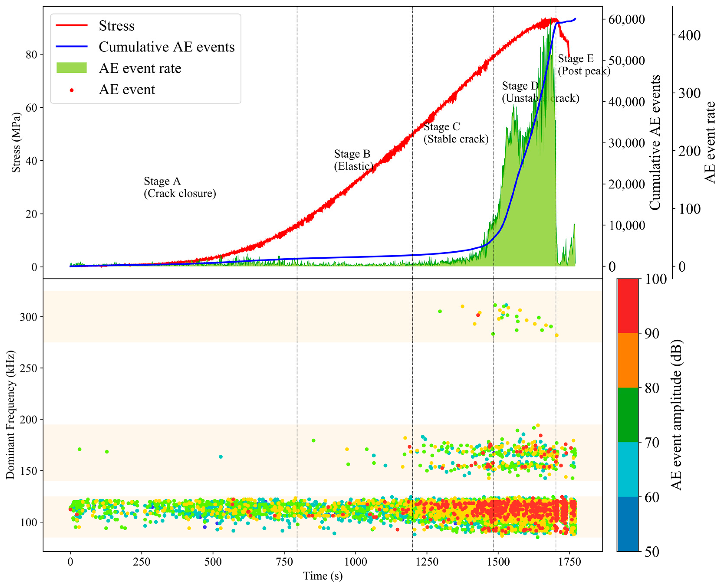Viewport: 722px width, 588px height.
Task: Select the Stage C (Stable crack) annotation
Action: (456, 133)
